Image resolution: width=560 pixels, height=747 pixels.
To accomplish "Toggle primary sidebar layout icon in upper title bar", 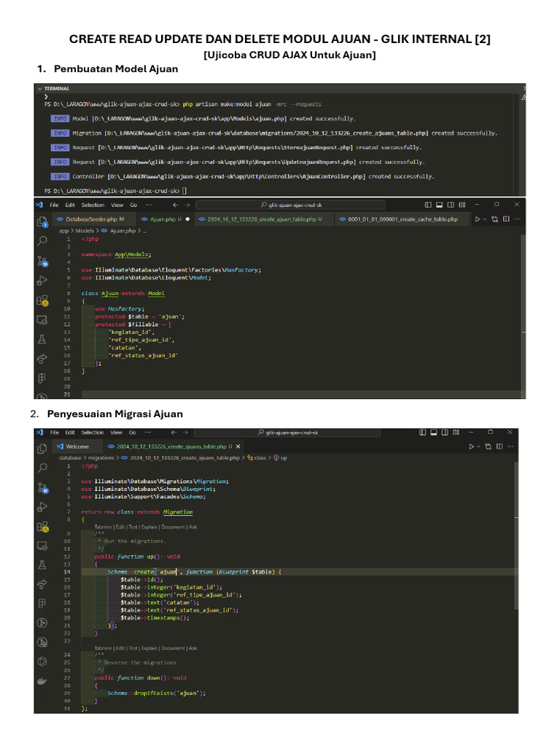I will click(x=428, y=205).
